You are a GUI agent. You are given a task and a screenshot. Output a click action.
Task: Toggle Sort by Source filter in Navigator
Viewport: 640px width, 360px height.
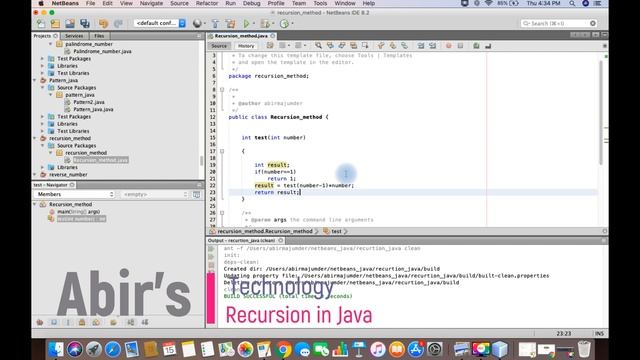[x=145, y=322]
